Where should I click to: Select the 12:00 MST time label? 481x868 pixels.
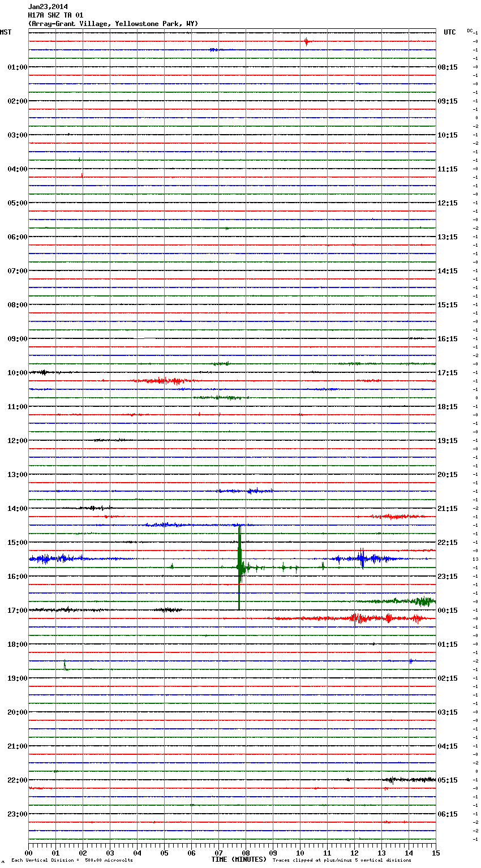tap(18, 441)
